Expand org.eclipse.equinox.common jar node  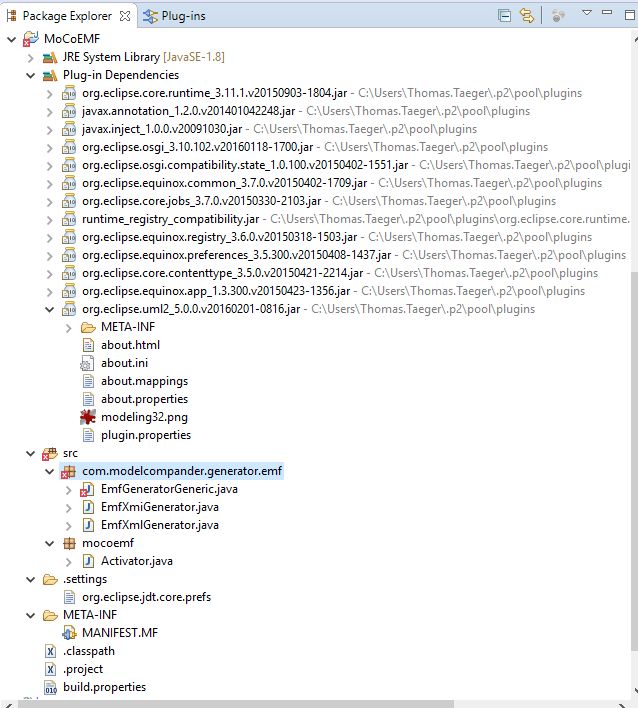click(50, 184)
